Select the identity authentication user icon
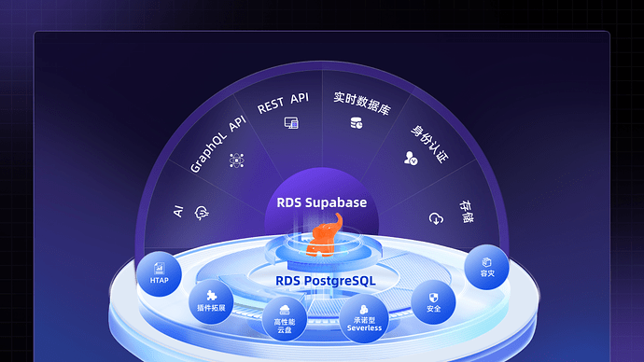This screenshot has height=362, width=644. point(411,158)
